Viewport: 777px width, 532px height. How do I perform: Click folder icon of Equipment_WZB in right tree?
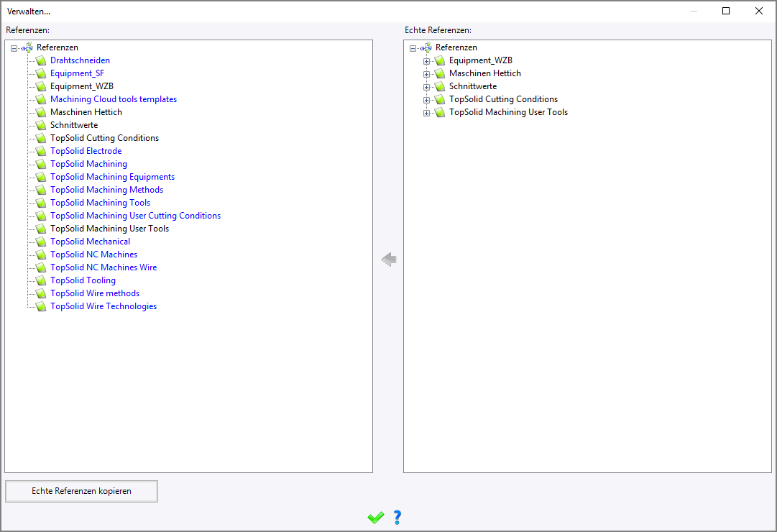click(440, 60)
